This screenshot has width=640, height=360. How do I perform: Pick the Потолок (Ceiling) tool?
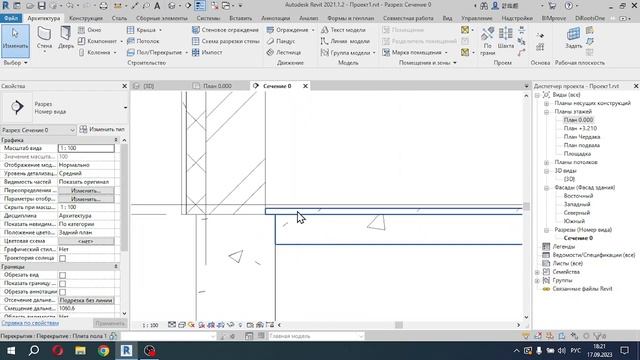click(143, 41)
